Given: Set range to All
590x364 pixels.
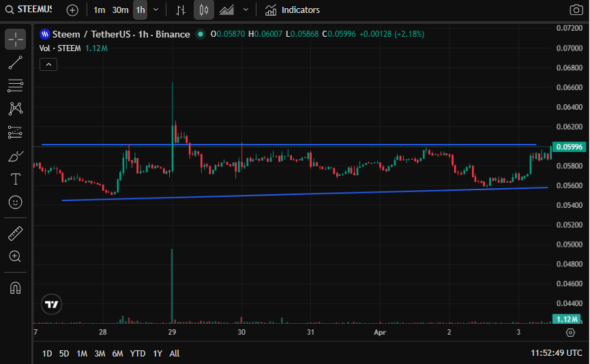Looking at the screenshot, I should tap(175, 354).
